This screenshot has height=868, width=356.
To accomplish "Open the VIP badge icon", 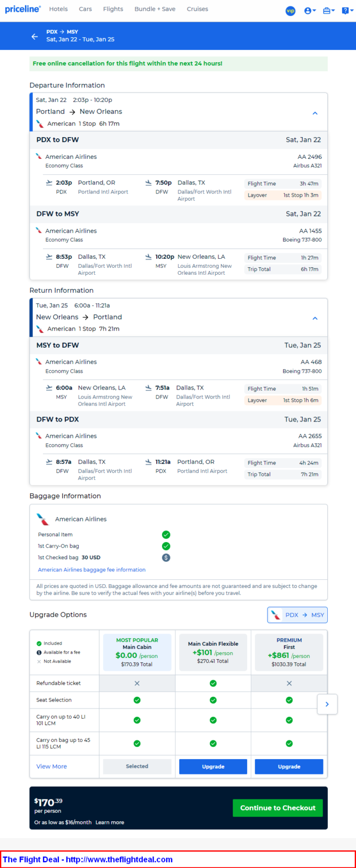I will [x=291, y=11].
